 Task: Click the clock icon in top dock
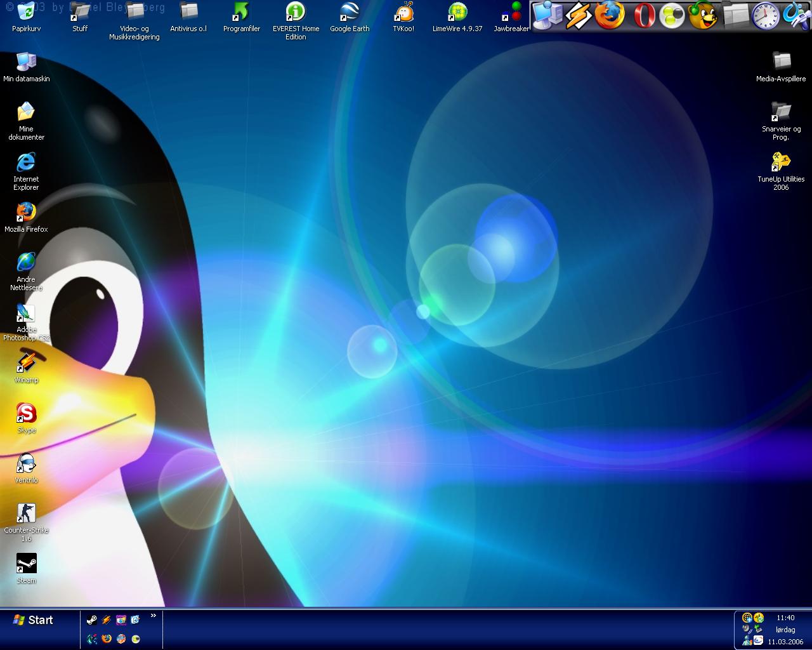click(x=766, y=15)
